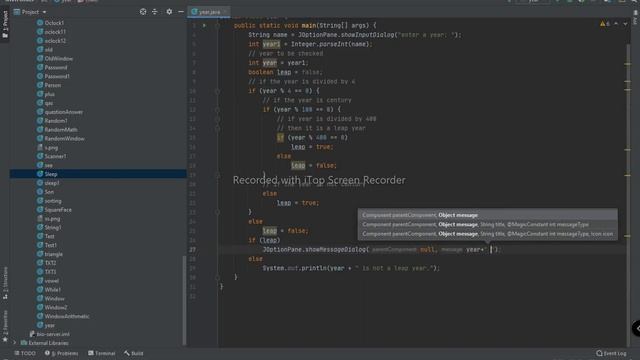Select the Son class

[x=49, y=192]
